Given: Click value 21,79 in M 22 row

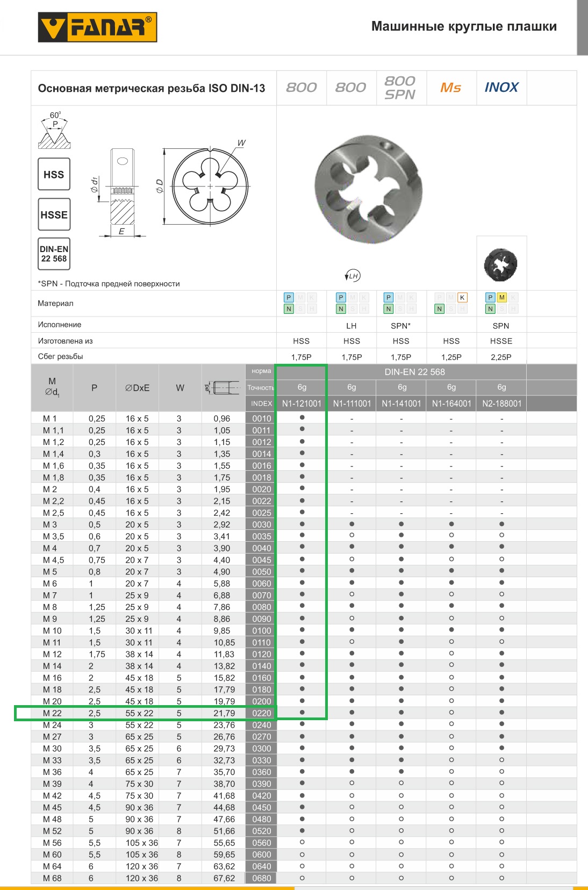Looking at the screenshot, I should [x=224, y=713].
